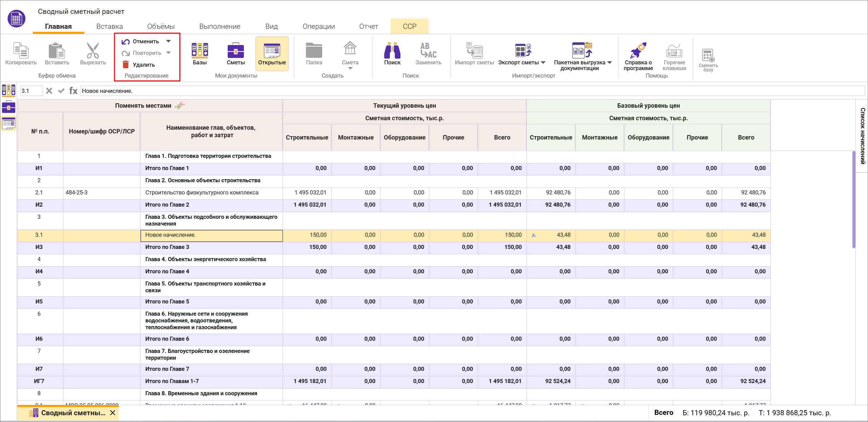868x422 pixels.
Task: Open the Смета create dropdown
Action: (x=350, y=68)
